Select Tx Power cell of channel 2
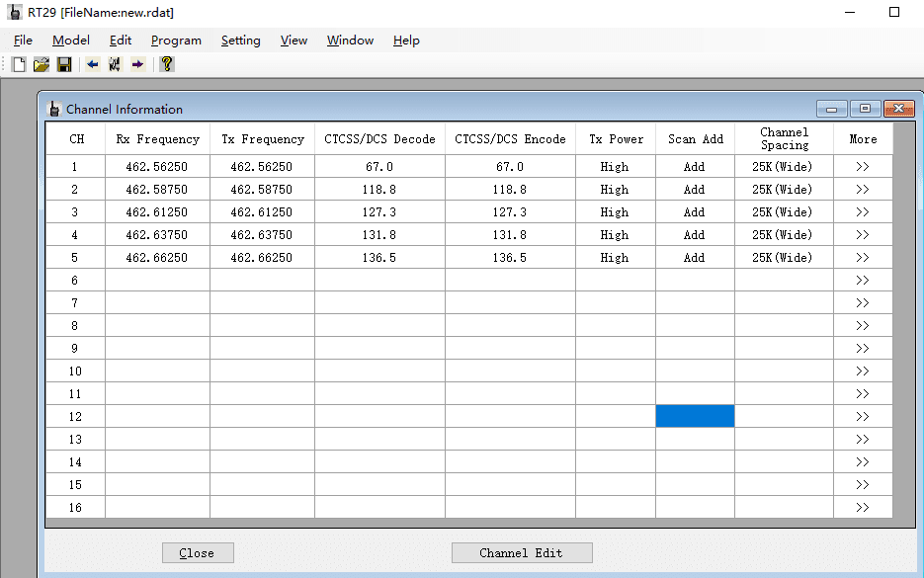 [x=614, y=190]
